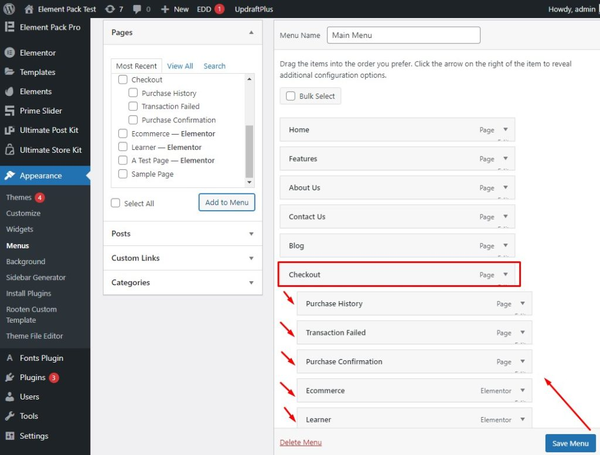Check the Purchase History page checkbox
600x455 pixels.
(x=133, y=93)
